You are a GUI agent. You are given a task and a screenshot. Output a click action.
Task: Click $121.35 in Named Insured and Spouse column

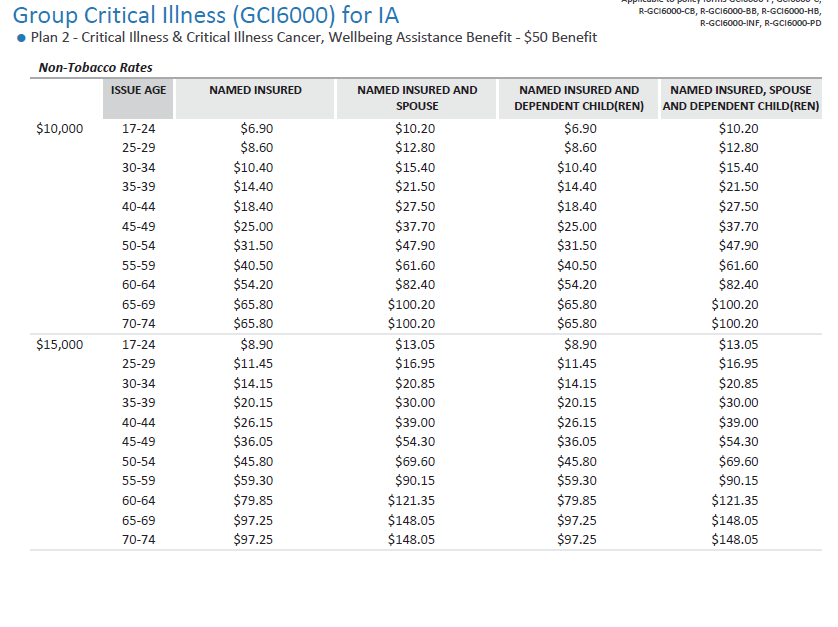click(411, 500)
